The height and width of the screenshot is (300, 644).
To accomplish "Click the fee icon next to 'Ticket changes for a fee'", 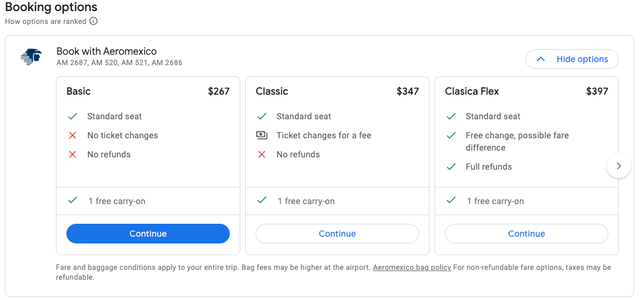I will pos(262,135).
